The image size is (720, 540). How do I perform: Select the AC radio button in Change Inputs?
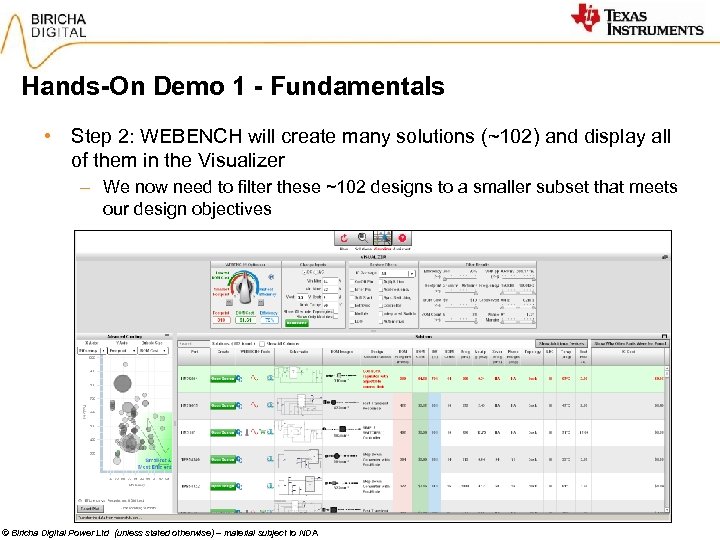(x=316, y=272)
